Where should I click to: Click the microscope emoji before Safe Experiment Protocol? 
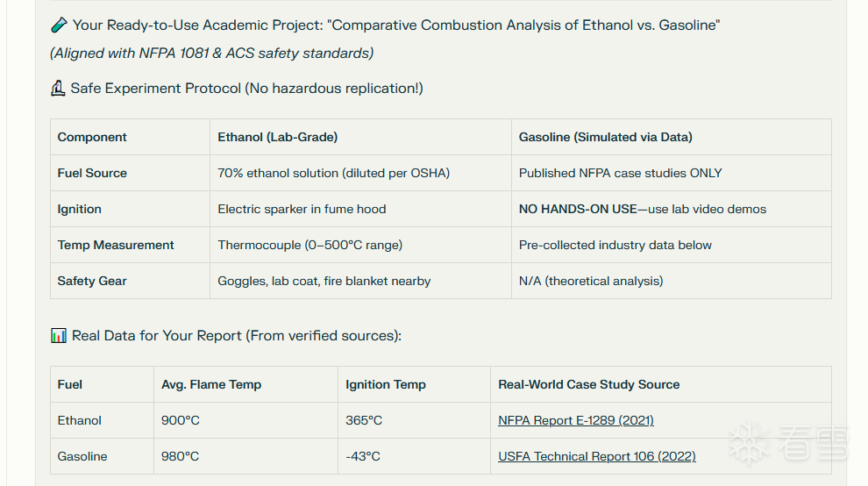58,88
